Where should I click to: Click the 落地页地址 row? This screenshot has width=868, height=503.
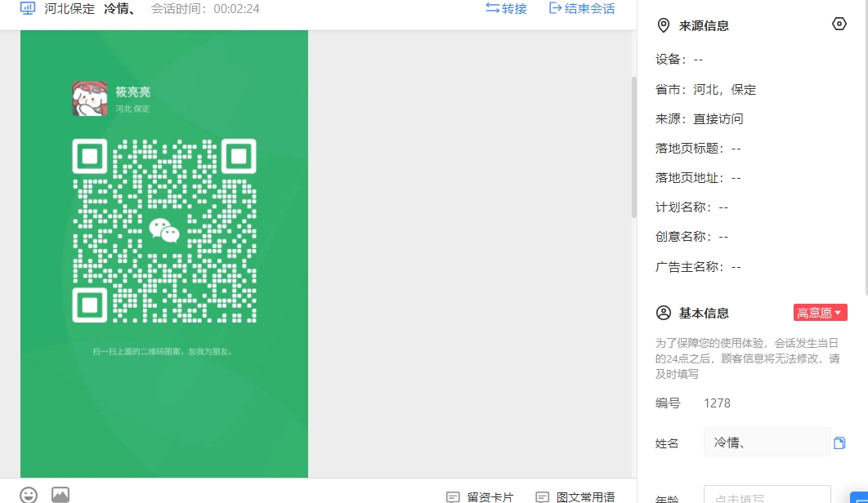tap(697, 178)
